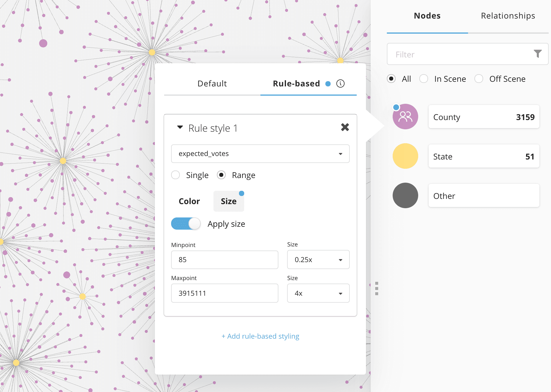
Task: Click the yellow State node circle
Action: pyautogui.click(x=405, y=156)
